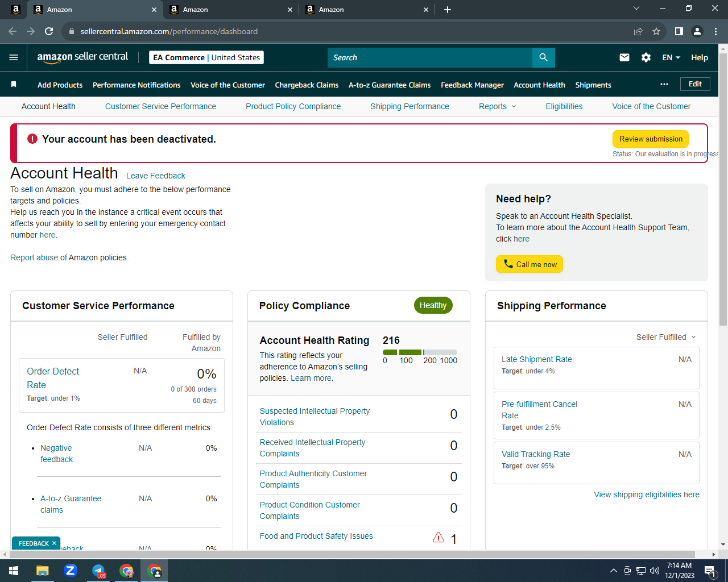The height and width of the screenshot is (582, 728).
Task: Click the bookmark flag icon
Action: [x=14, y=84]
